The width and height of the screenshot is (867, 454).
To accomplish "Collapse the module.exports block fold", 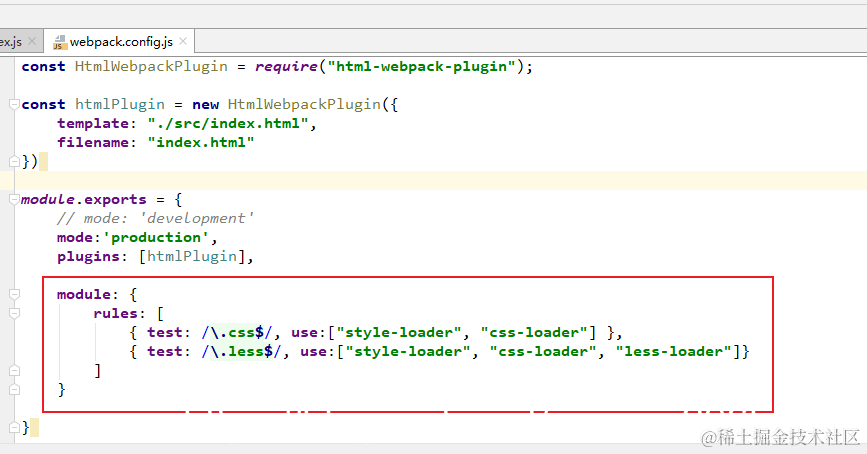I will point(14,199).
